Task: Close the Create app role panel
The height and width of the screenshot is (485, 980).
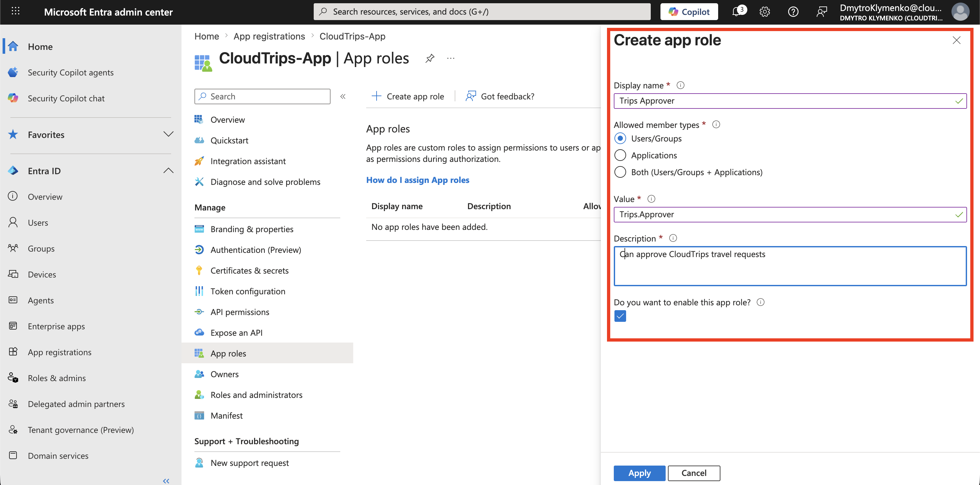Action: pyautogui.click(x=956, y=40)
